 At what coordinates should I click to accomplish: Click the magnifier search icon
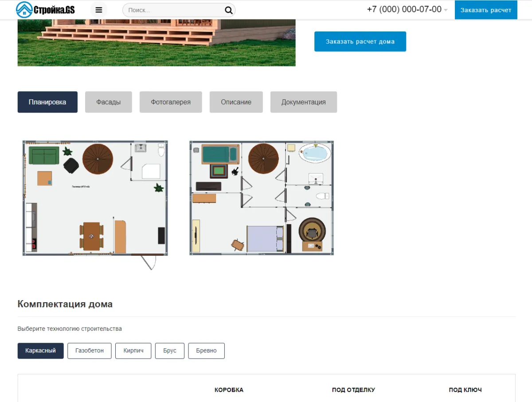click(x=228, y=10)
